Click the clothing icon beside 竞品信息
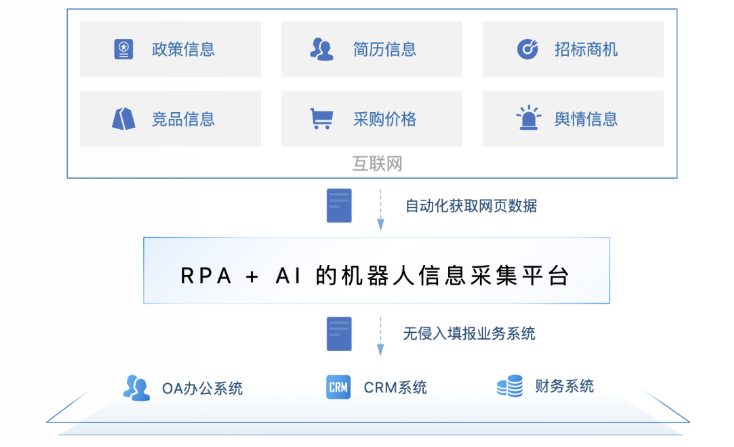Image resolution: width=734 pixels, height=447 pixels. click(124, 119)
